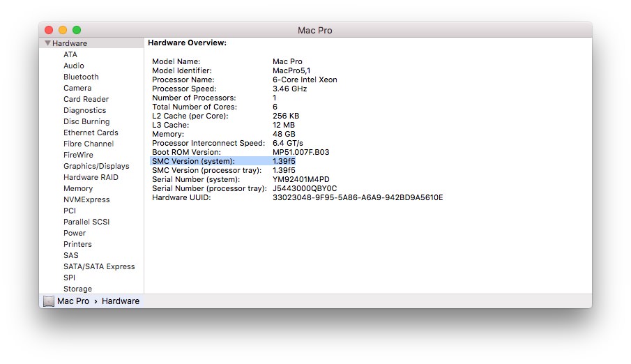Open the Memory section
This screenshot has height=364, width=631.
coord(78,188)
